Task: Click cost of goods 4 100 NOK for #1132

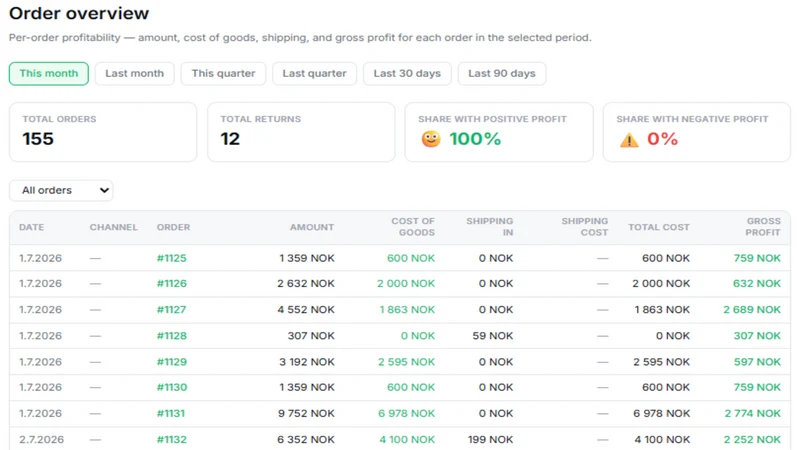Action: [407, 439]
